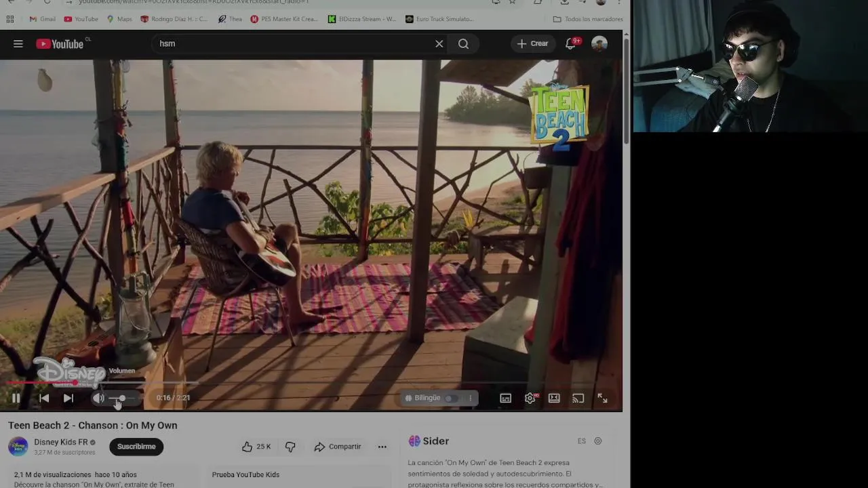Click the video title text
The width and height of the screenshot is (868, 488).
[x=93, y=425]
